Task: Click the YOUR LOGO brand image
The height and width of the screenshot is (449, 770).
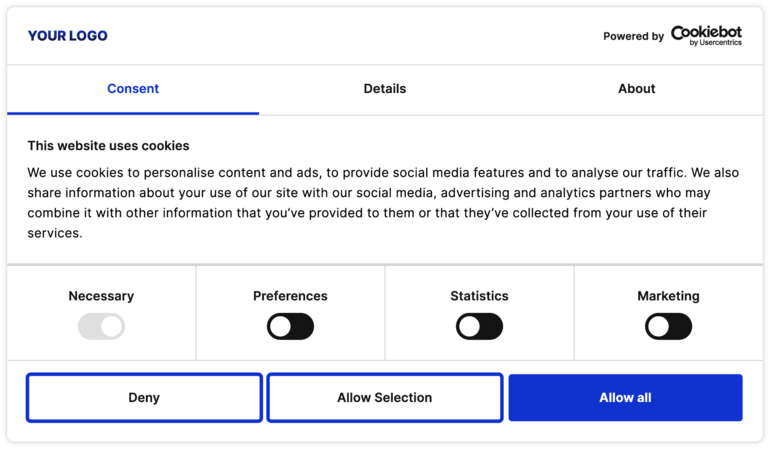Action: (67, 36)
